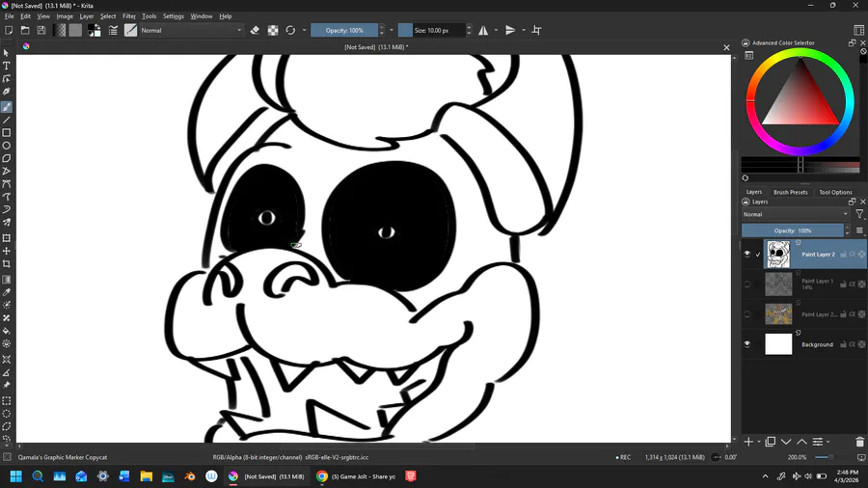Open the fill patterns button

pyautogui.click(x=75, y=31)
